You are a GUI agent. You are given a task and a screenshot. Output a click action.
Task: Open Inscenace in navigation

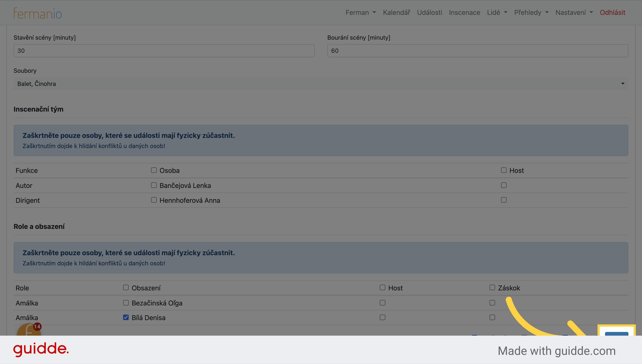click(x=464, y=13)
